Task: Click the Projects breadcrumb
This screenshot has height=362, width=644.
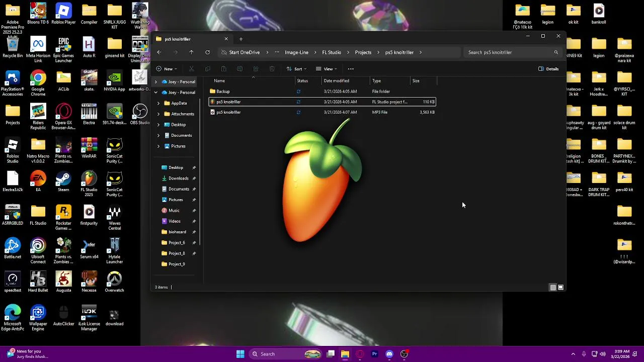Action: click(363, 52)
